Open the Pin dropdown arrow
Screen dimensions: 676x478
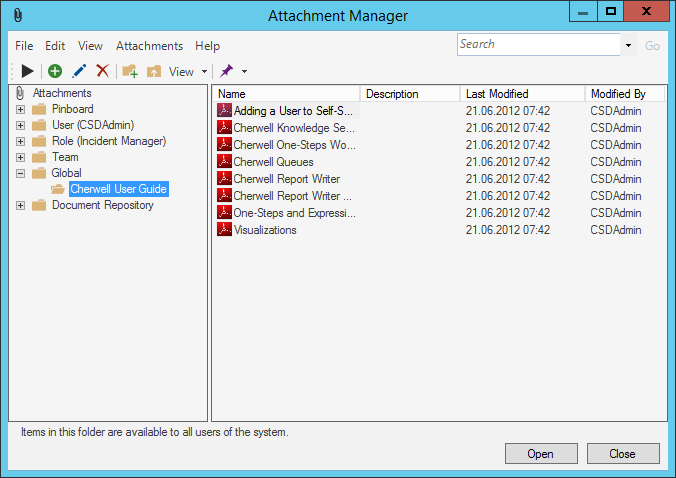click(x=244, y=72)
